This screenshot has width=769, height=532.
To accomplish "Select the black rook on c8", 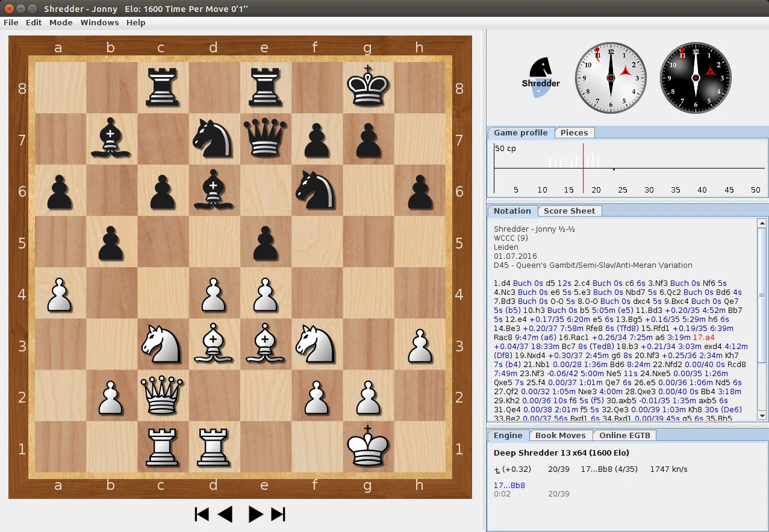I will tap(162, 88).
